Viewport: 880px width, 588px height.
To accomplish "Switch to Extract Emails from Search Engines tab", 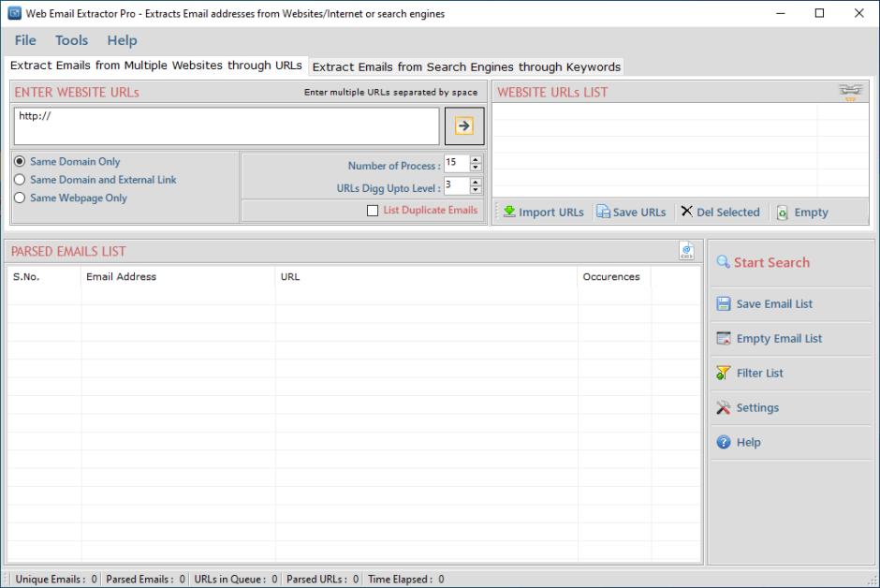I will pyautogui.click(x=466, y=66).
